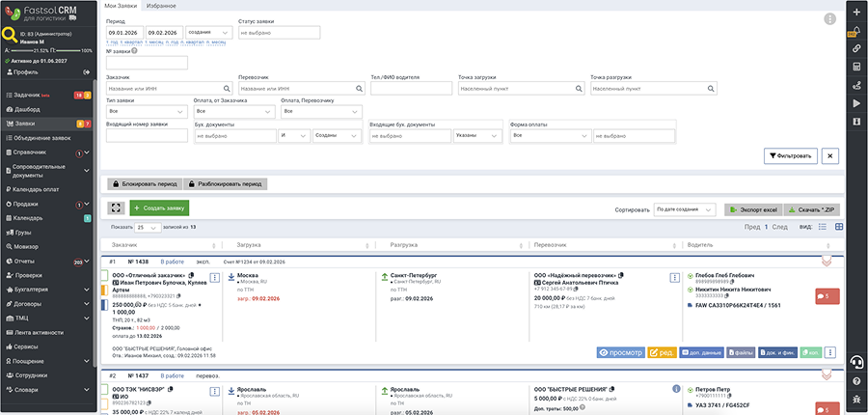This screenshot has height=415, width=868.
Task: Switch to list view icon
Action: pyautogui.click(x=822, y=227)
